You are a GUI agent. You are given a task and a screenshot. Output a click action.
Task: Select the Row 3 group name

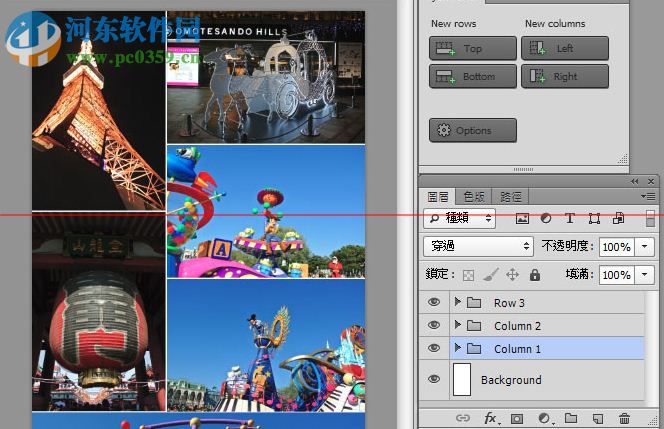509,303
